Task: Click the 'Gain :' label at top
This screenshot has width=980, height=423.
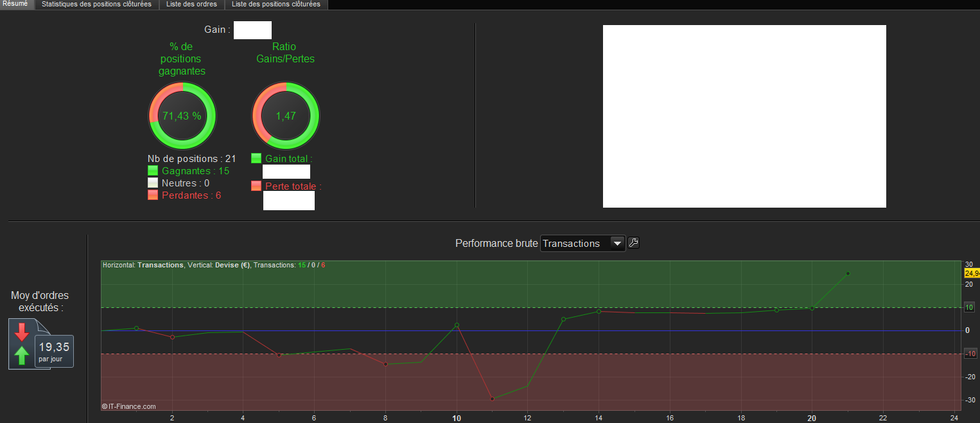Action: 217,30
